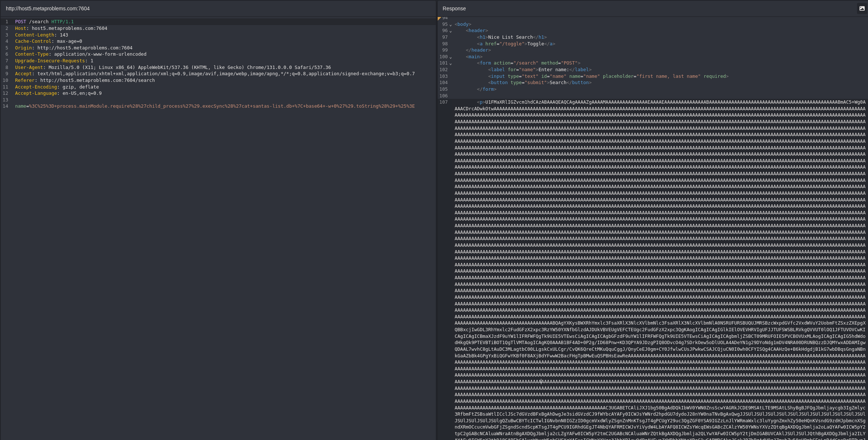This screenshot has width=868, height=440.
Task: Click the h1 Nice List Search line
Action: 512,37
